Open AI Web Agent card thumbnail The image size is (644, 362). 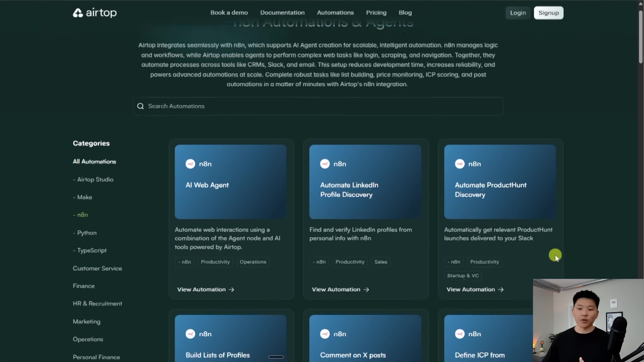(x=230, y=182)
